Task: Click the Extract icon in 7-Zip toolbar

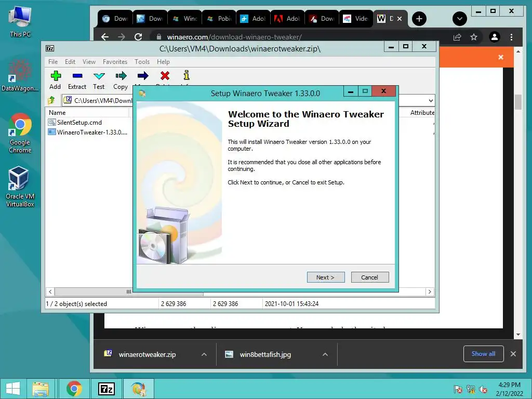Action: click(x=77, y=80)
